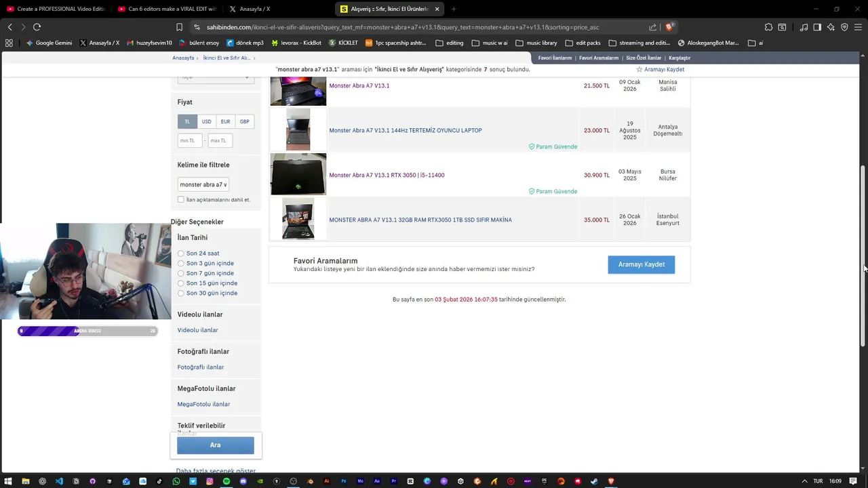This screenshot has height=488, width=868.
Task: Open the Fotoğraflı ilanlar link
Action: pyautogui.click(x=201, y=367)
